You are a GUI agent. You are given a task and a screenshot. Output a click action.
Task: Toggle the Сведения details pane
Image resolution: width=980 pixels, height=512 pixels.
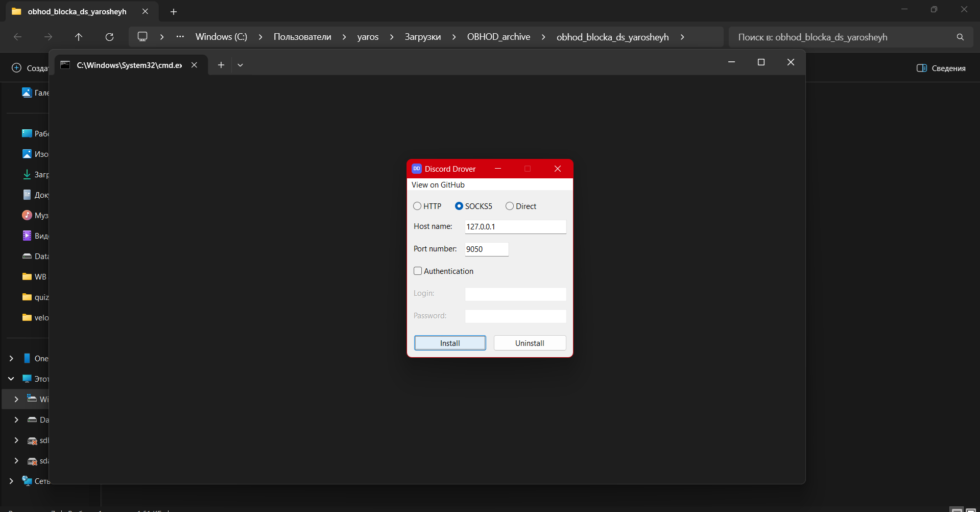click(941, 68)
